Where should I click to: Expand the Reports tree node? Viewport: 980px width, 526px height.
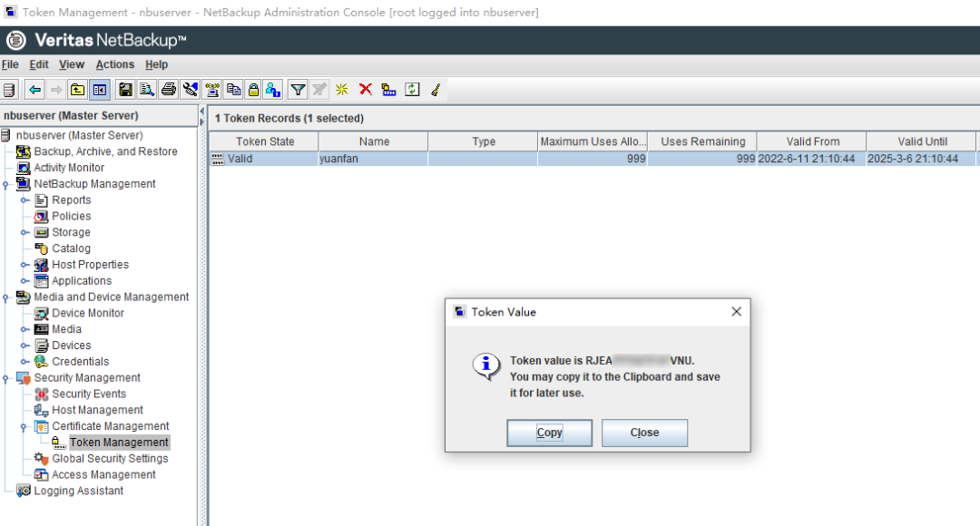[24, 200]
